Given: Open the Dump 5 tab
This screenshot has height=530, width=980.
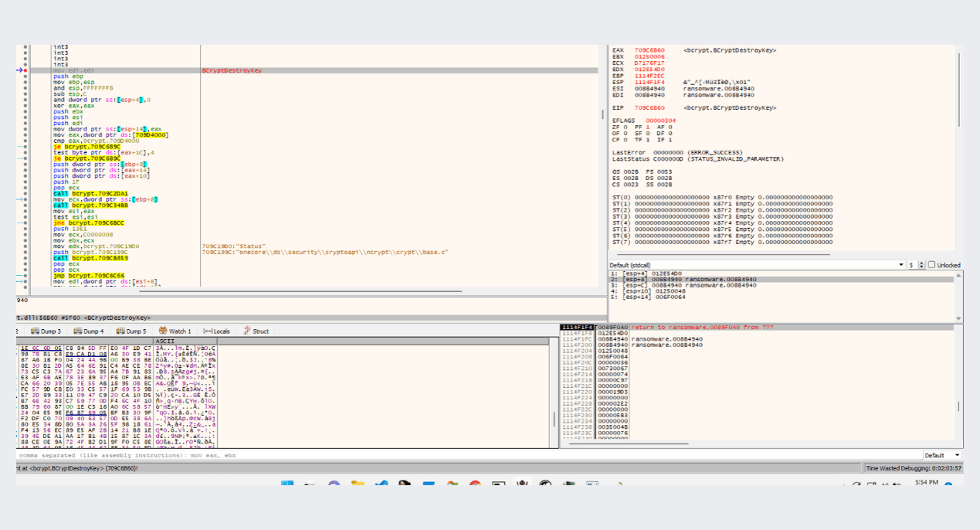Looking at the screenshot, I should click(131, 331).
